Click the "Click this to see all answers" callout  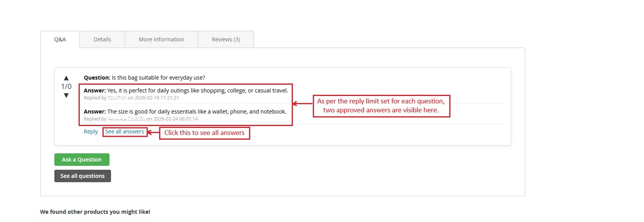pyautogui.click(x=204, y=133)
